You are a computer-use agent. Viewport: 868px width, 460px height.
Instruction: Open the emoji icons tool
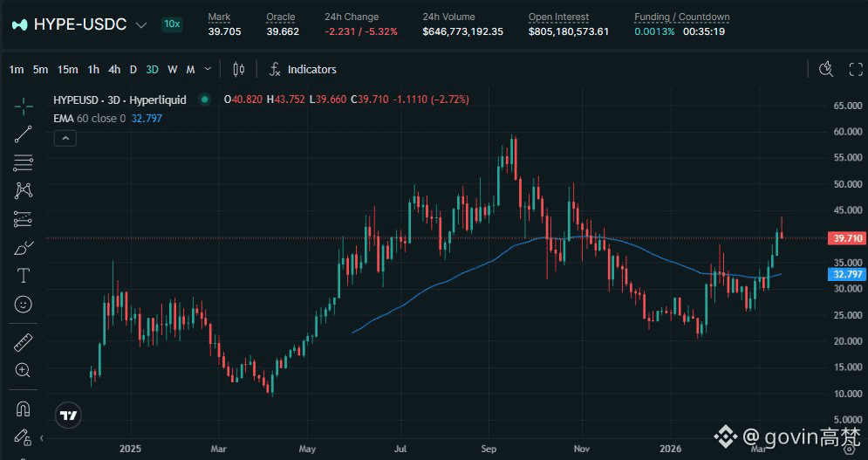pos(24,305)
